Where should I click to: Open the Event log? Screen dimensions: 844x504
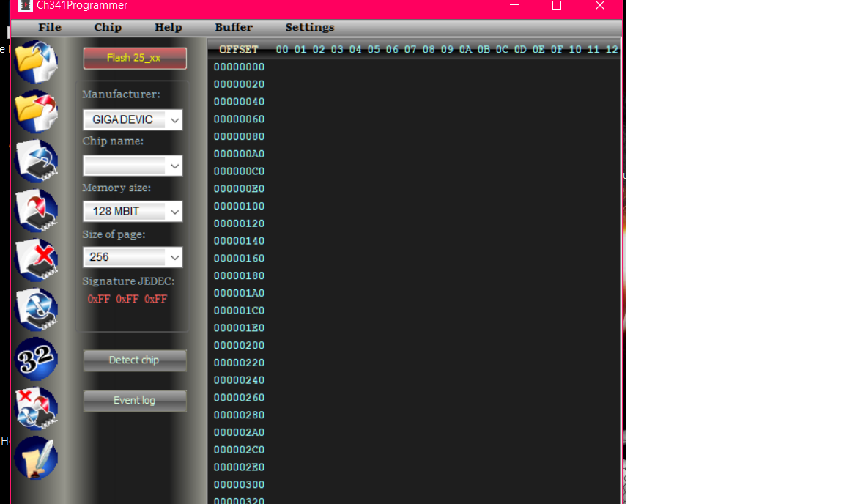(x=135, y=401)
